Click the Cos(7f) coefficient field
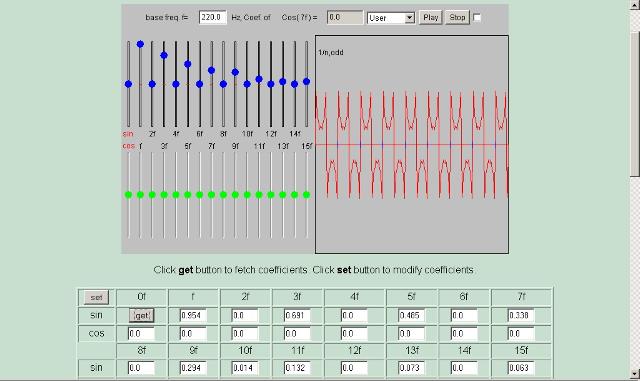Image resolution: width=640 pixels, height=381 pixels. tap(345, 17)
